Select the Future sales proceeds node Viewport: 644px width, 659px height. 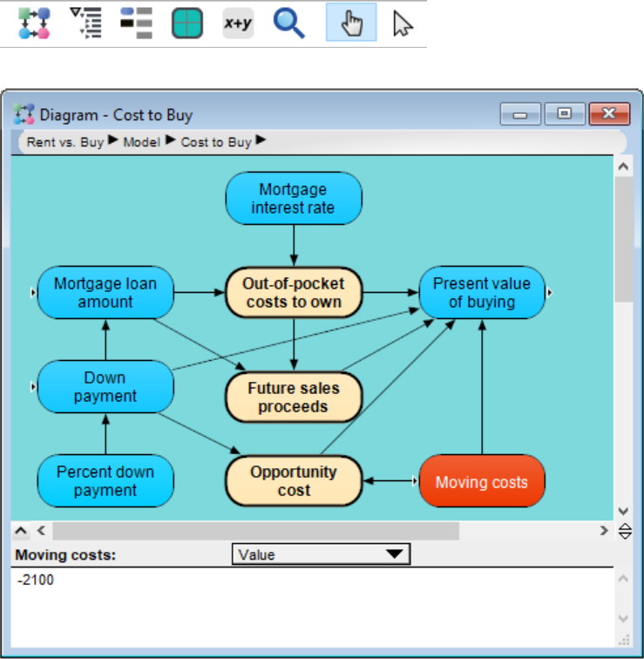294,397
